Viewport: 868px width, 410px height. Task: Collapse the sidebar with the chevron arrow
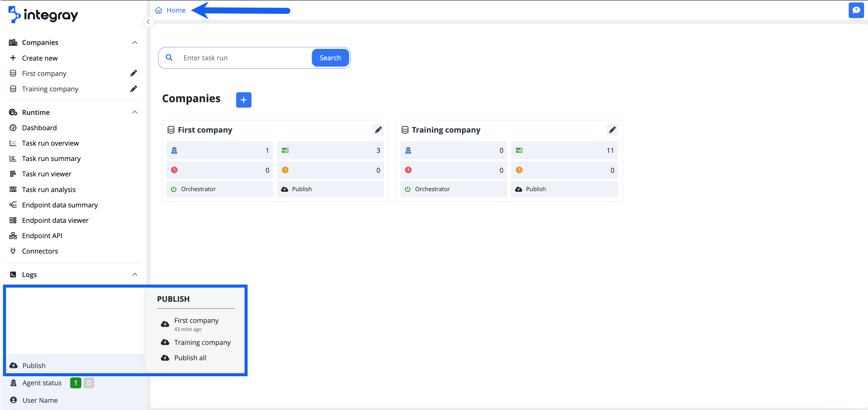148,22
